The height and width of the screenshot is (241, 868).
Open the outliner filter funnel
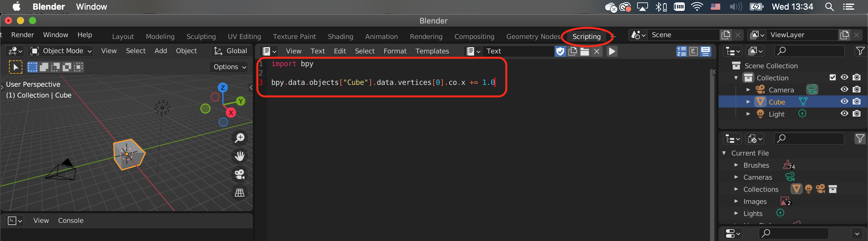[860, 51]
